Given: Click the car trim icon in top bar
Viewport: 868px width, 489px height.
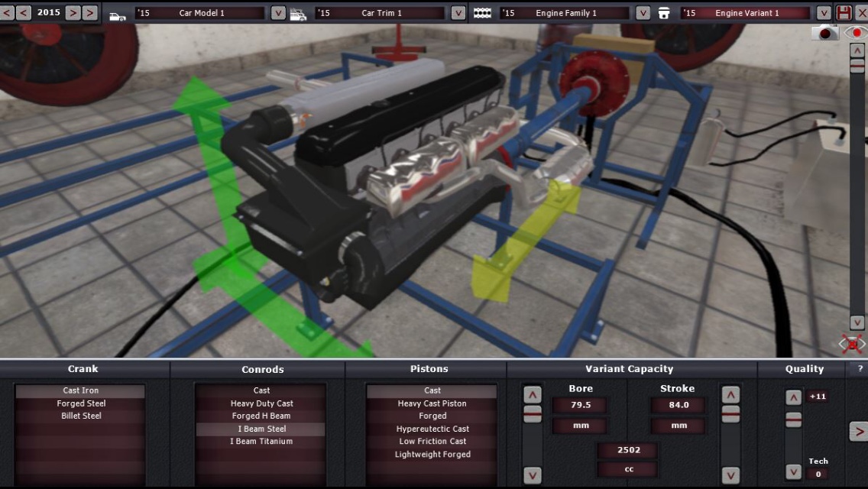Looking at the screenshot, I should click(x=298, y=15).
